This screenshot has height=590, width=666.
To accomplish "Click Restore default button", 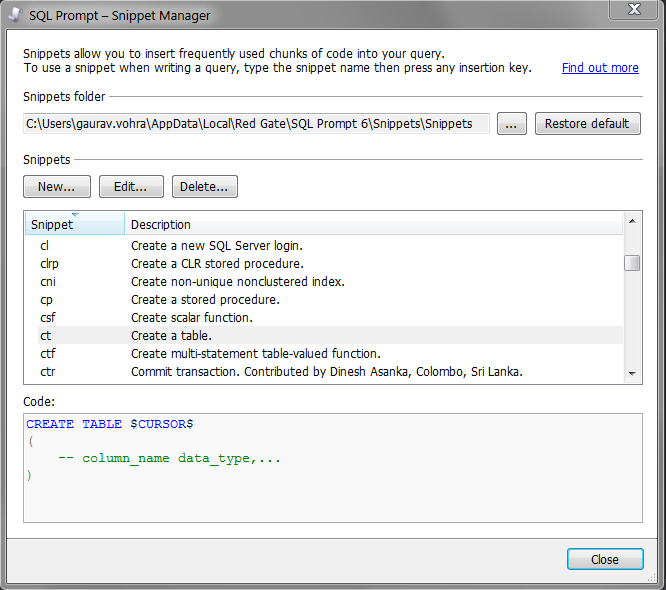I will pyautogui.click(x=587, y=124).
